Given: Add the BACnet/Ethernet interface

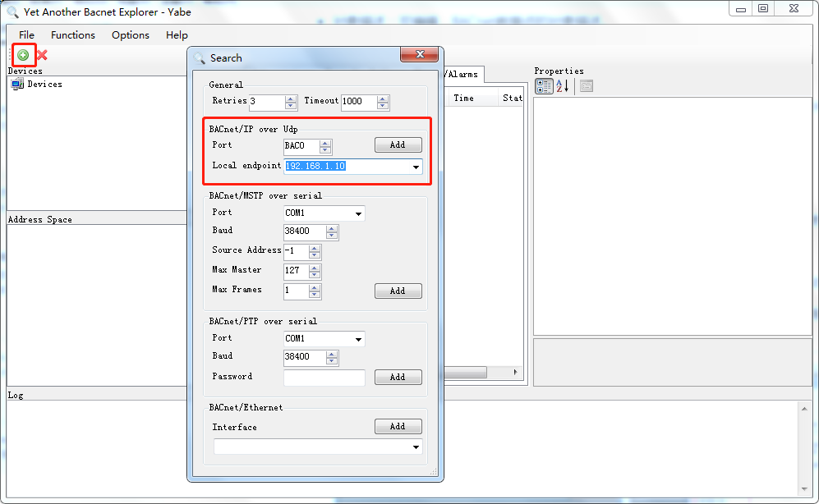Looking at the screenshot, I should 398,427.
